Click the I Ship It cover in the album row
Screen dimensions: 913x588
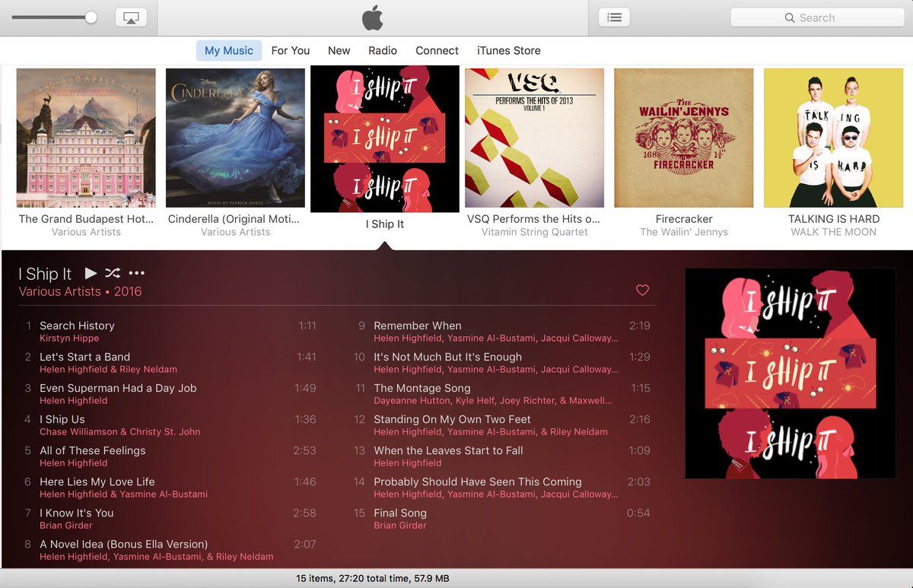click(x=385, y=139)
